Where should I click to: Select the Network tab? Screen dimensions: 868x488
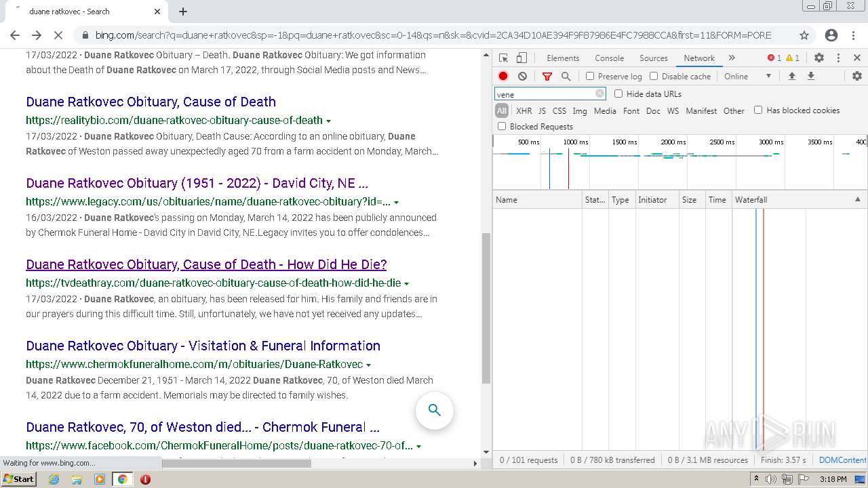point(699,58)
